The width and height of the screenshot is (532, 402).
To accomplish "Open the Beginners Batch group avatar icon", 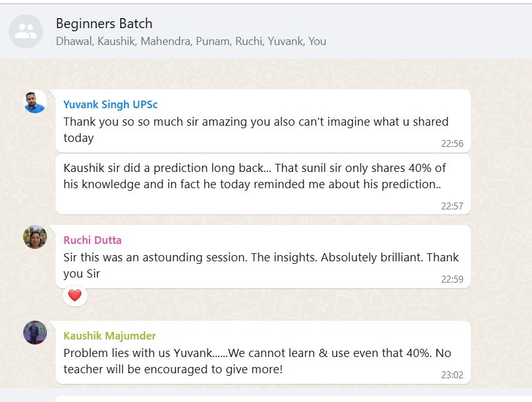I will click(26, 31).
